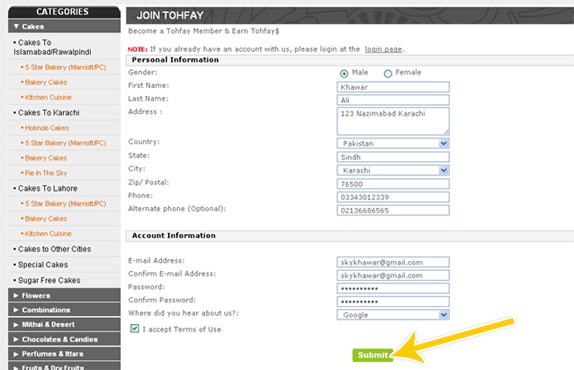Click the JOIN TOHFAY page title
Screen dimensions: 574x370
[170, 15]
